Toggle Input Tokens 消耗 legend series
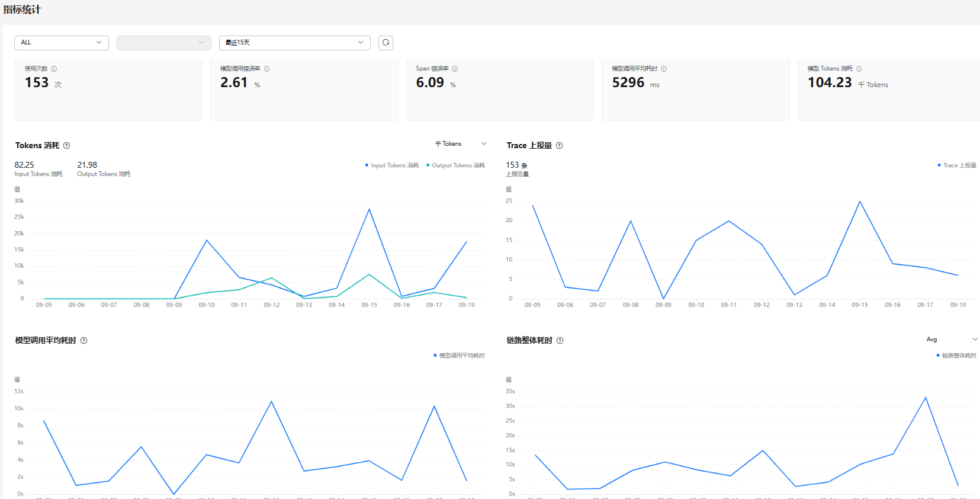The height and width of the screenshot is (499, 980). coord(392,165)
